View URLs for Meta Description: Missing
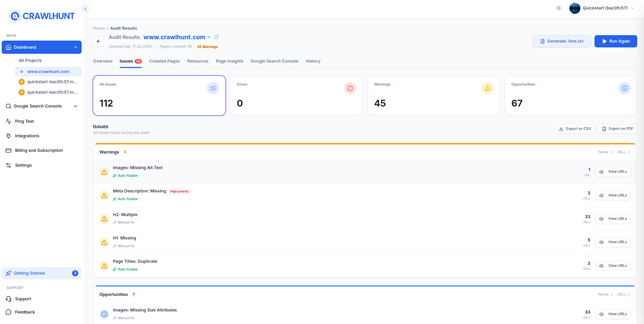Image resolution: width=644 pixels, height=324 pixels. click(x=613, y=195)
